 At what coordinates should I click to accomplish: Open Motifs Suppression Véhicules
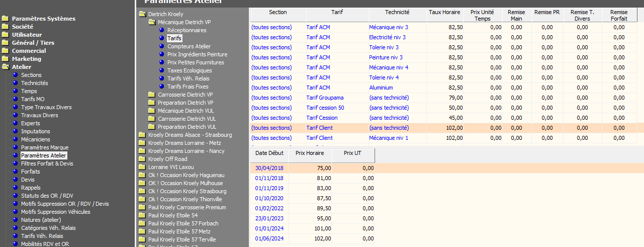click(56, 212)
